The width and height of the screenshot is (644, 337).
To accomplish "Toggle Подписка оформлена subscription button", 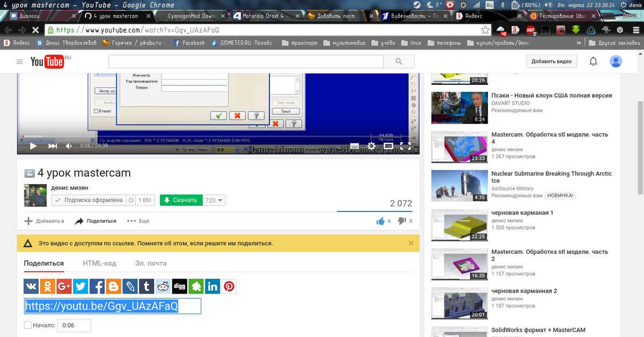I will (x=88, y=200).
